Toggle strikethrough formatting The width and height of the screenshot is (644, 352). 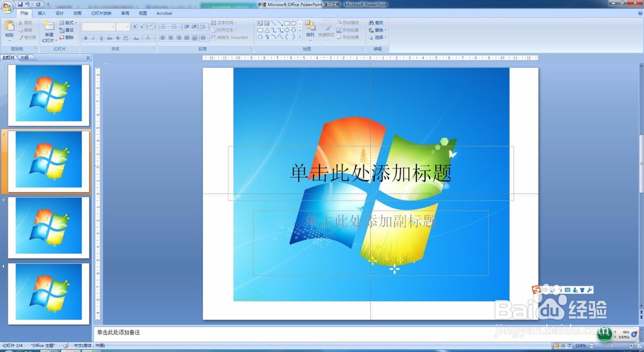coord(109,38)
